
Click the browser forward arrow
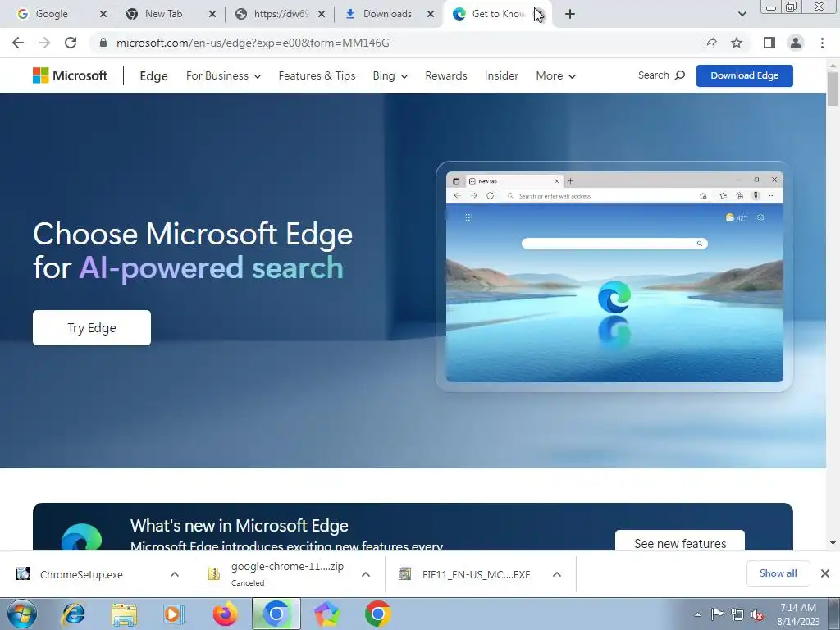pos(44,43)
